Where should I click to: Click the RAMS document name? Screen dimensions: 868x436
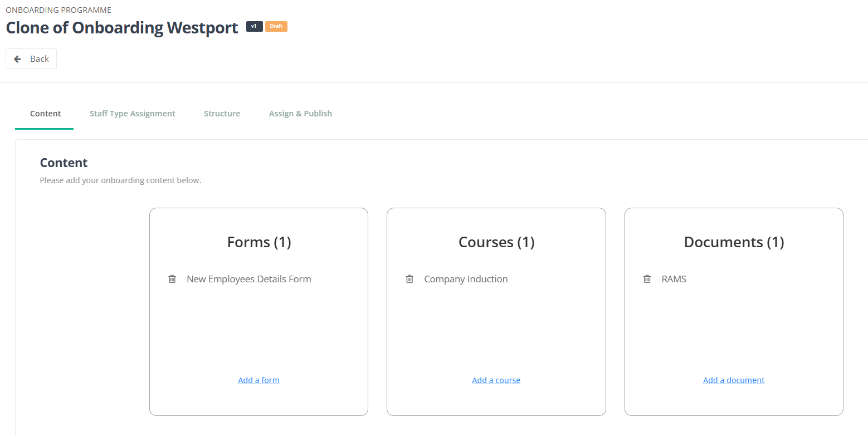(674, 278)
